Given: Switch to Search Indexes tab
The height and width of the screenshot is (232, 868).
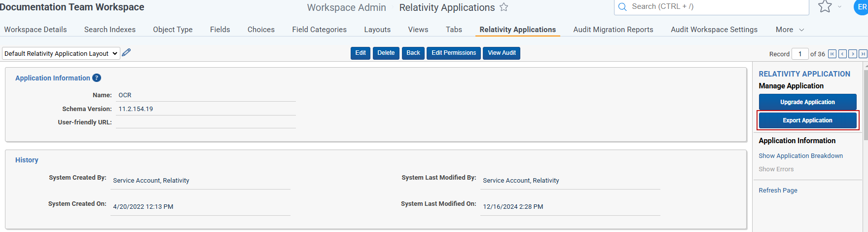Looking at the screenshot, I should [110, 30].
